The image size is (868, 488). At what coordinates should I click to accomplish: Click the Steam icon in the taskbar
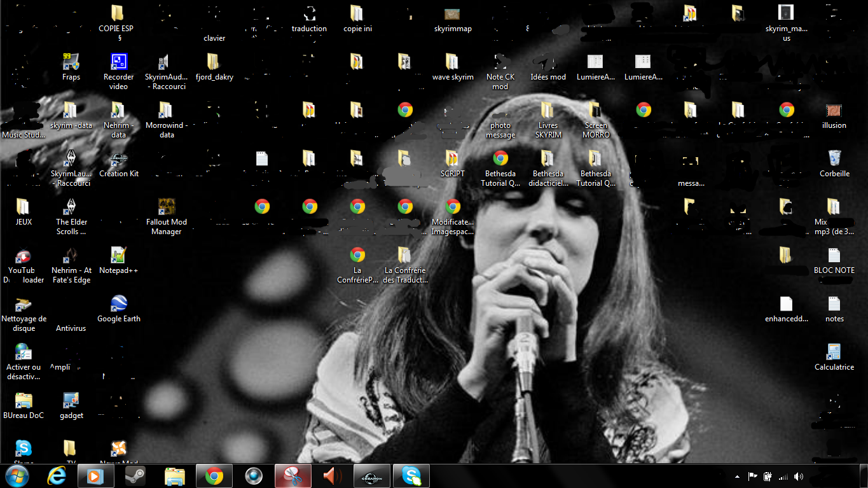pos(135,476)
